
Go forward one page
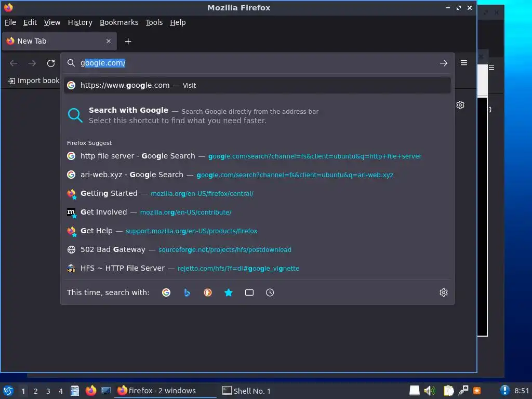[32, 63]
